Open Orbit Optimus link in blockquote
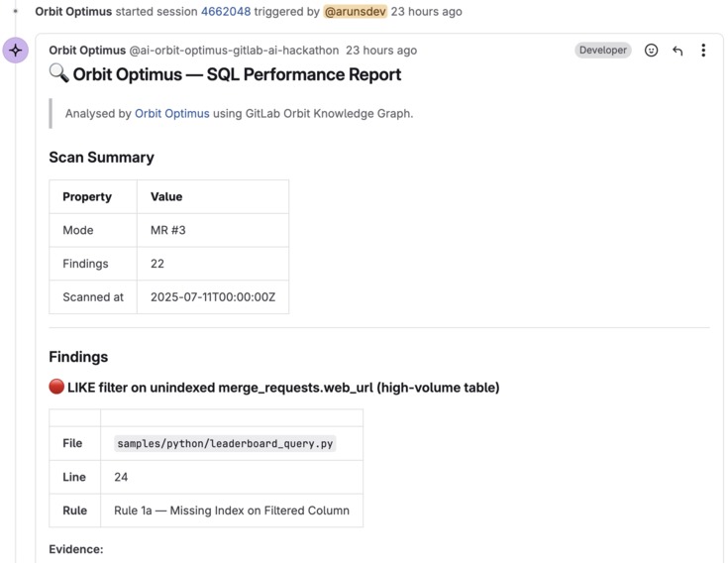The height and width of the screenshot is (568, 728). [171, 113]
